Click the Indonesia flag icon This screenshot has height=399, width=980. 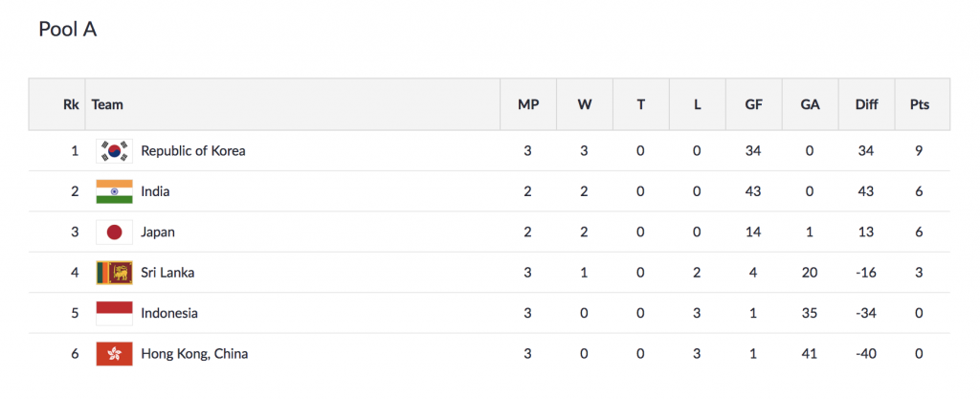114,313
